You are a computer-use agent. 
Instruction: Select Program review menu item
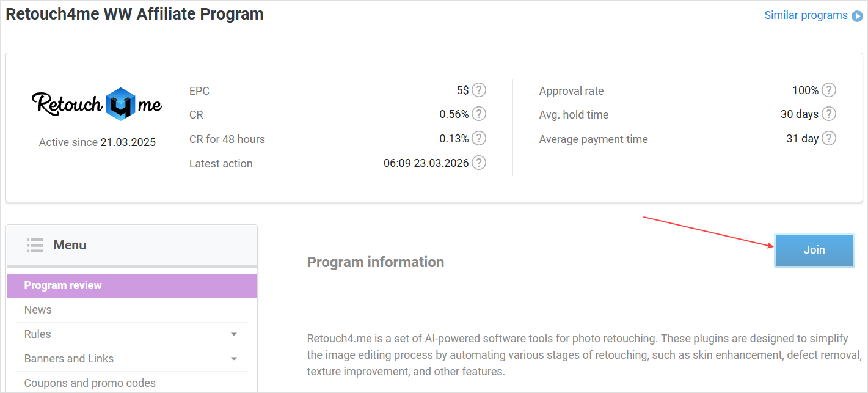point(63,285)
